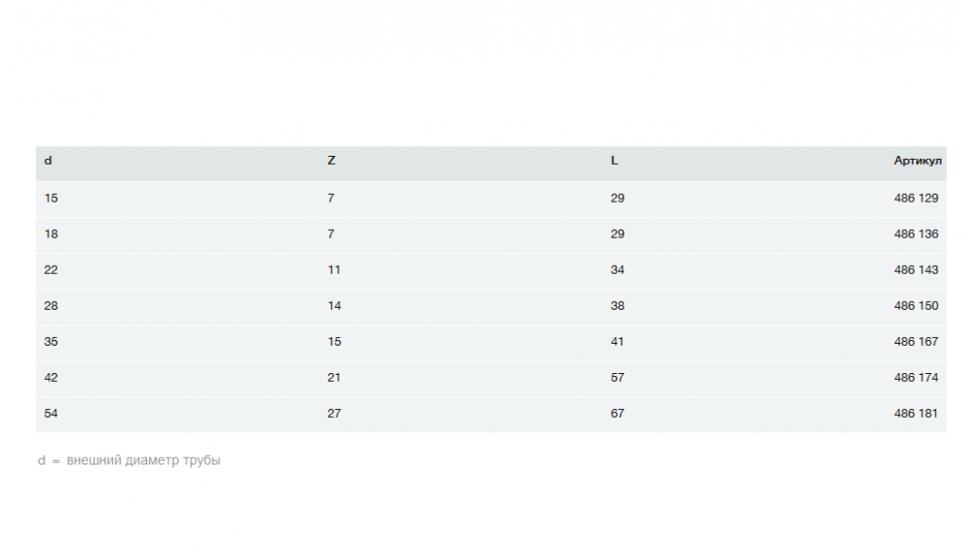The image size is (974, 560).
Task: Click article number 486 143
Action: click(916, 270)
